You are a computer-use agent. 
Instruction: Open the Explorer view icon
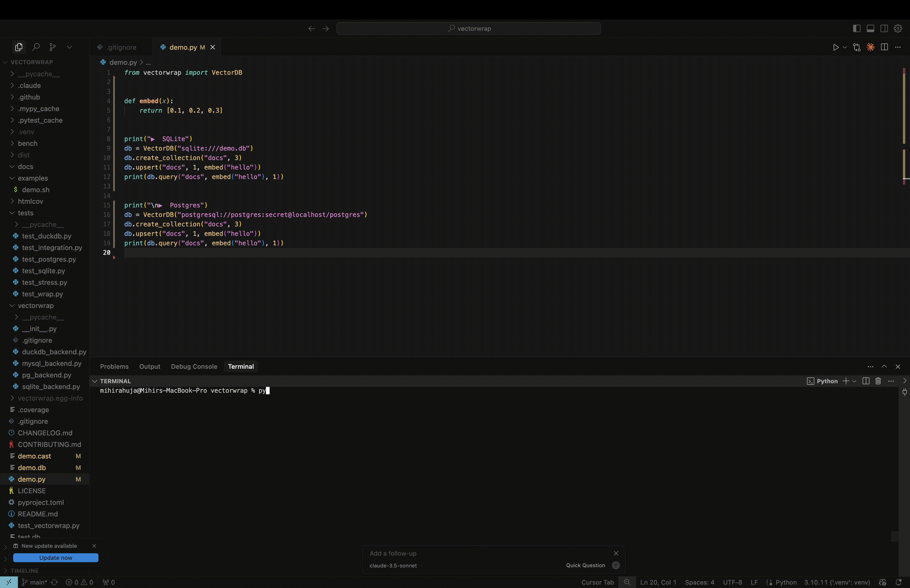(19, 47)
